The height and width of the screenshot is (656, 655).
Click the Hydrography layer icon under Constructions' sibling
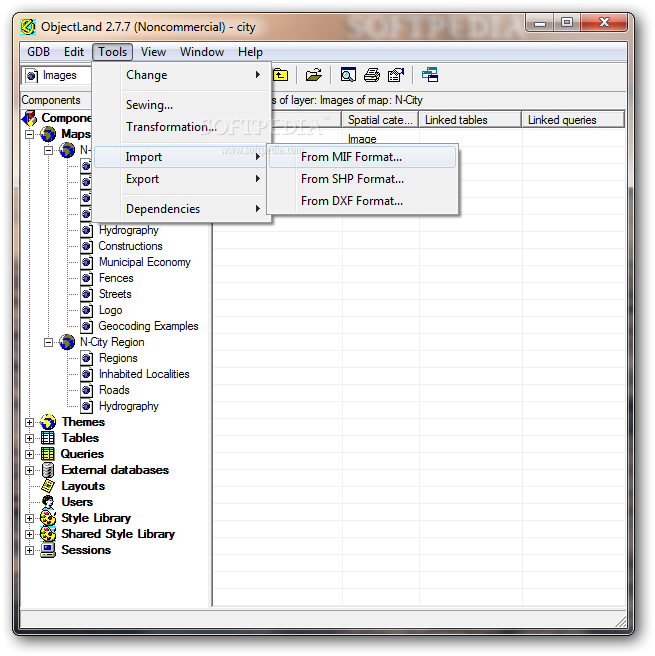(x=87, y=230)
